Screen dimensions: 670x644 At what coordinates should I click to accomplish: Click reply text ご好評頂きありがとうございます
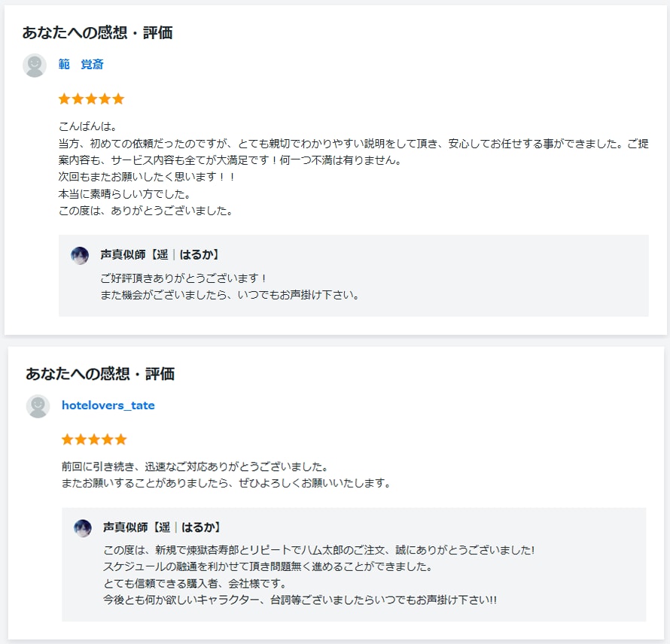point(184,278)
